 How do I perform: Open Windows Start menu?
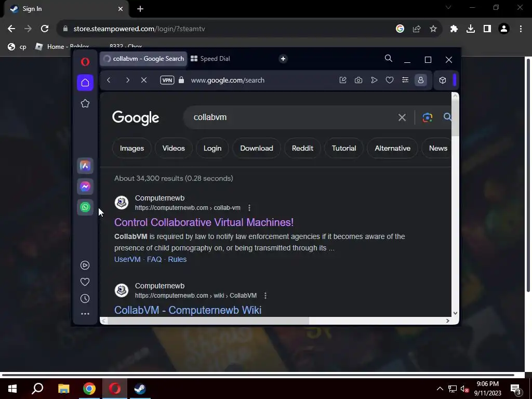12,389
